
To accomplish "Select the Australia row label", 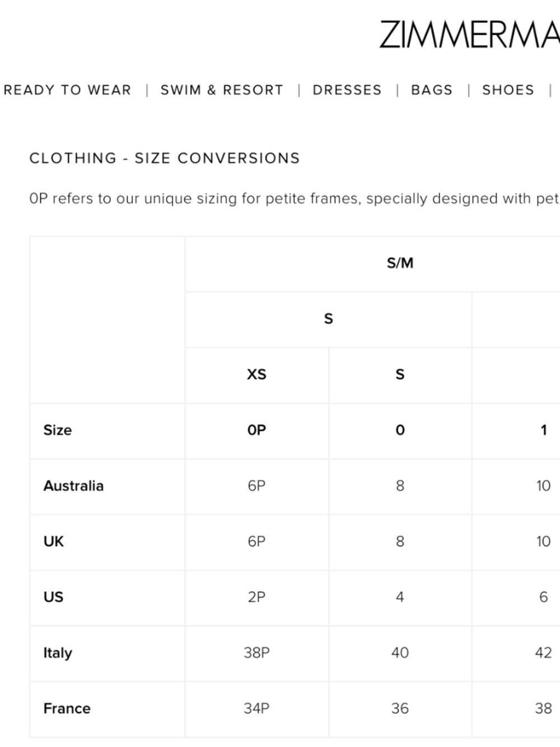I will tap(73, 486).
